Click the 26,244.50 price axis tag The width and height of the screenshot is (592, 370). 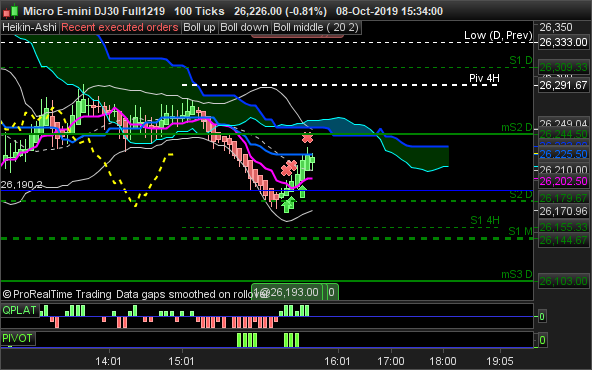pyautogui.click(x=563, y=134)
